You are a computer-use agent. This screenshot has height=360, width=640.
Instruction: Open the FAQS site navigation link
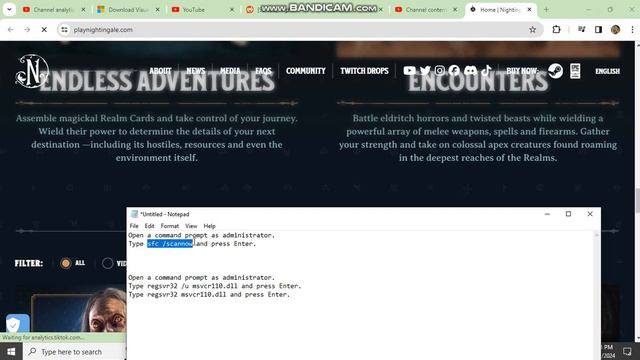(x=263, y=71)
